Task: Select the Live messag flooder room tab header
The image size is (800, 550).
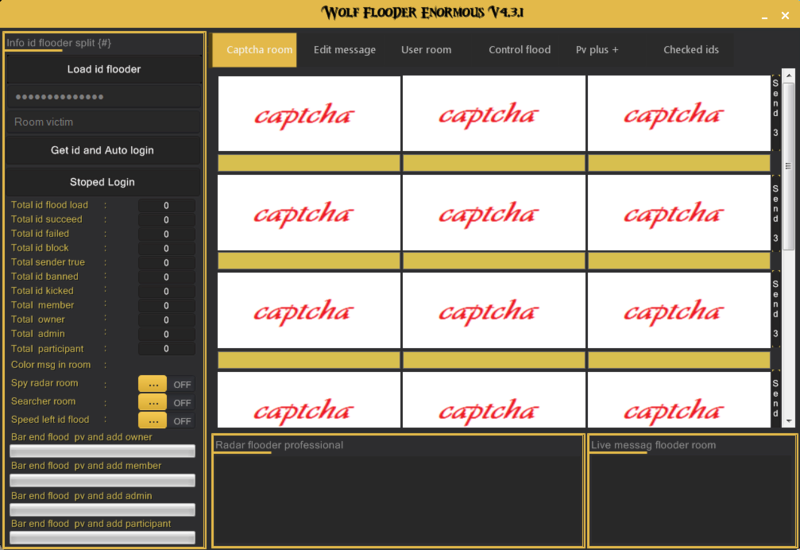Action: [653, 445]
